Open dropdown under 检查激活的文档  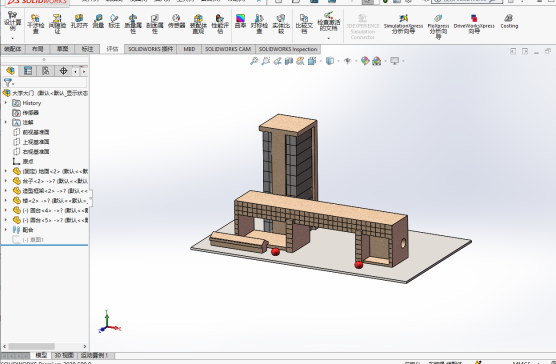(328, 38)
